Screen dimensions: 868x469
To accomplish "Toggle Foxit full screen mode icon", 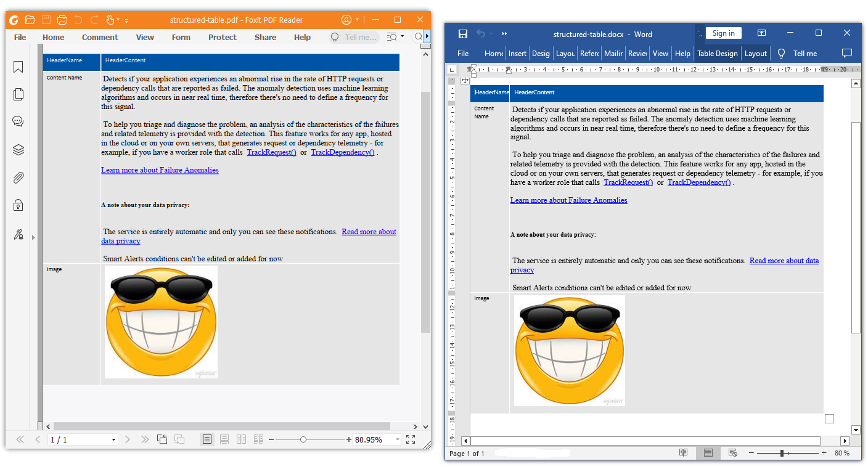I will (x=411, y=439).
